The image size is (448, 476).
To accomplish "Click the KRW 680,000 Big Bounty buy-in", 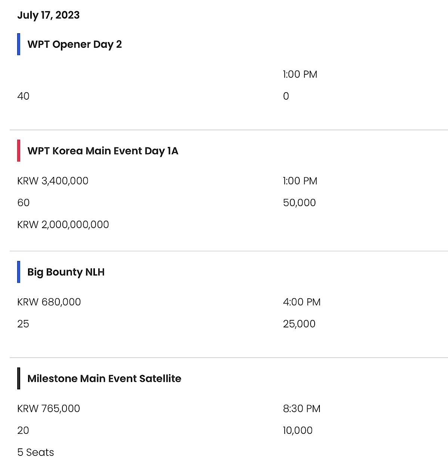I will [x=49, y=302].
